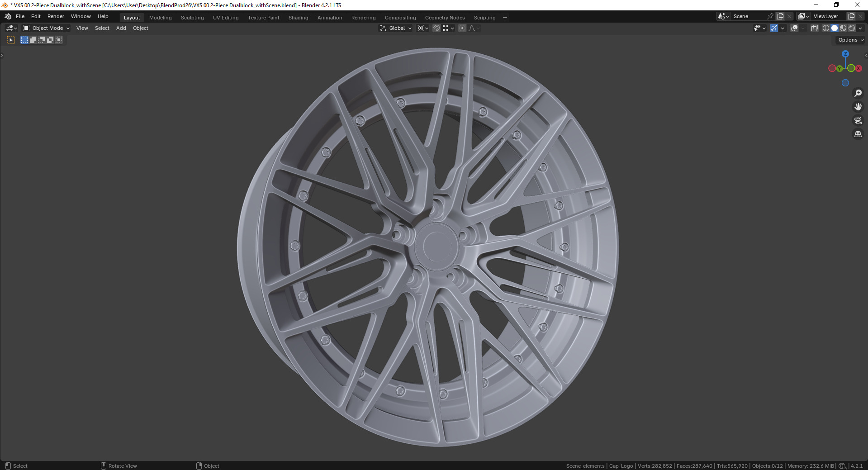Open the File menu
This screenshot has height=470, width=868.
pos(20,16)
